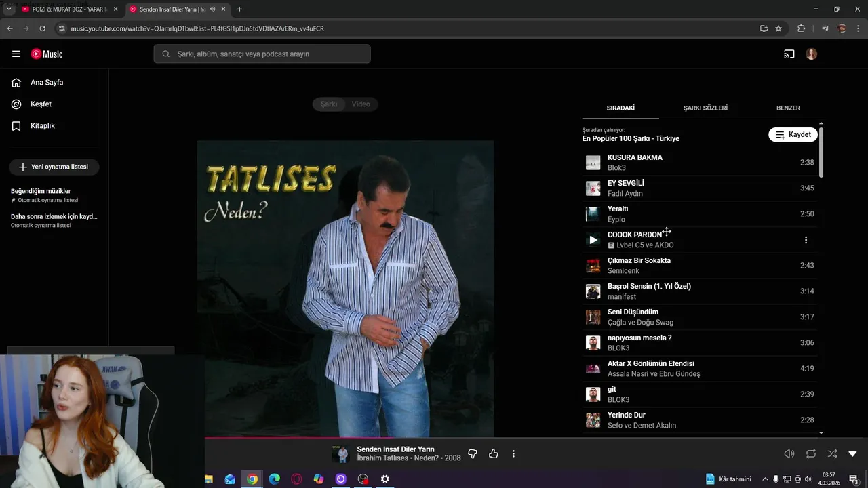Click the browser address bar URL

point(197,28)
